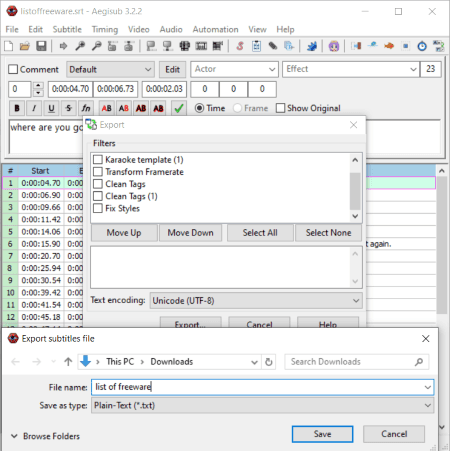Open the Attachments paperclip icon

point(273,46)
